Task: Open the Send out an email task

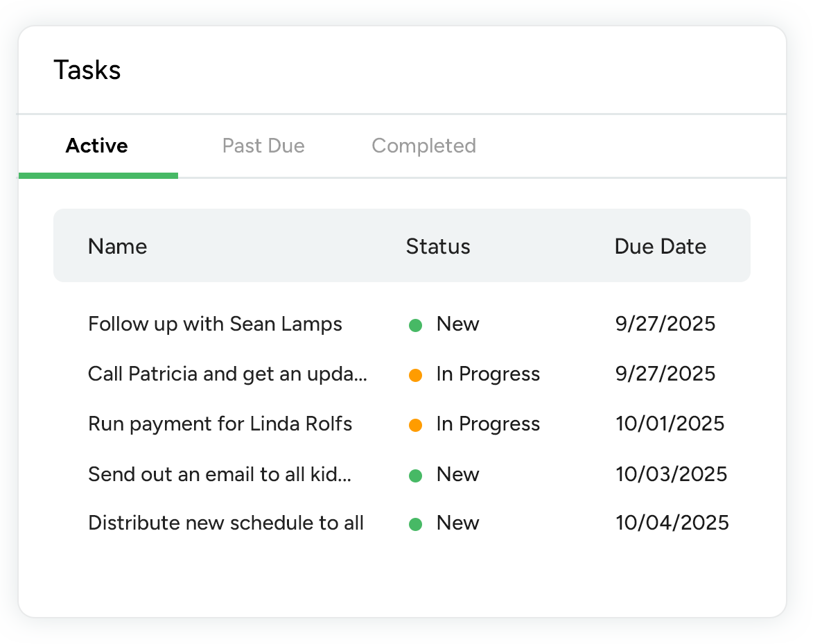Action: coord(220,475)
